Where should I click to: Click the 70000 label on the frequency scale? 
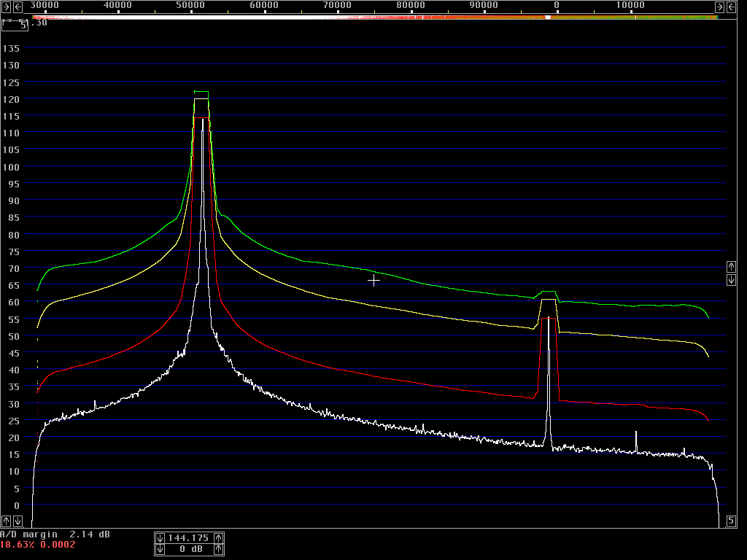337,5
